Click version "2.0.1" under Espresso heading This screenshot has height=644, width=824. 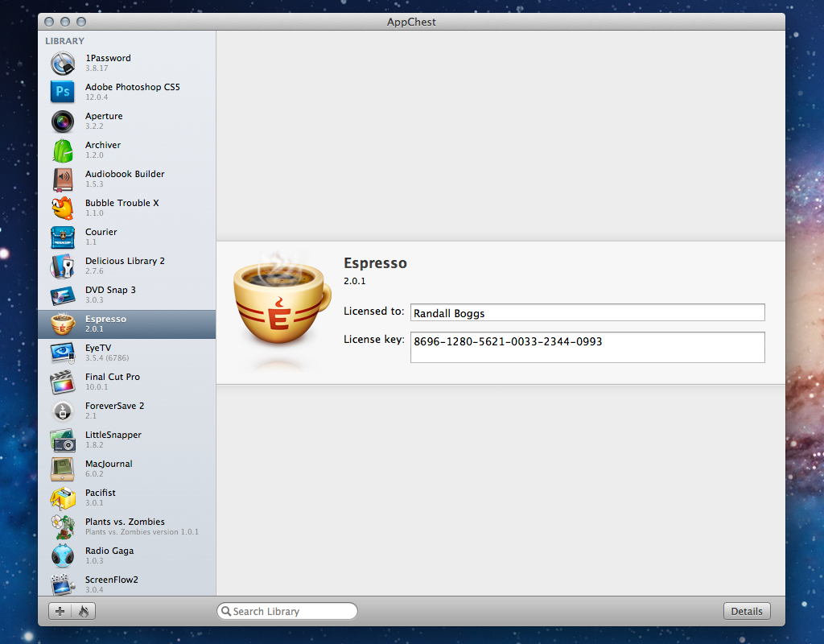pos(355,281)
